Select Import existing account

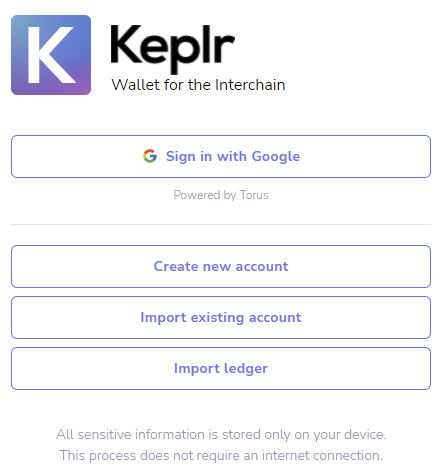[x=221, y=317]
